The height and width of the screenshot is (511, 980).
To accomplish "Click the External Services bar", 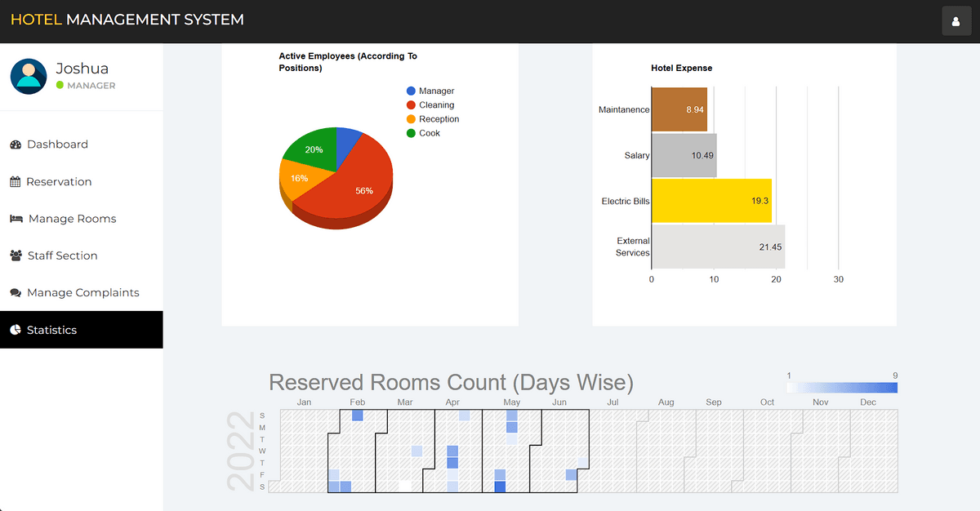I will coord(717,247).
